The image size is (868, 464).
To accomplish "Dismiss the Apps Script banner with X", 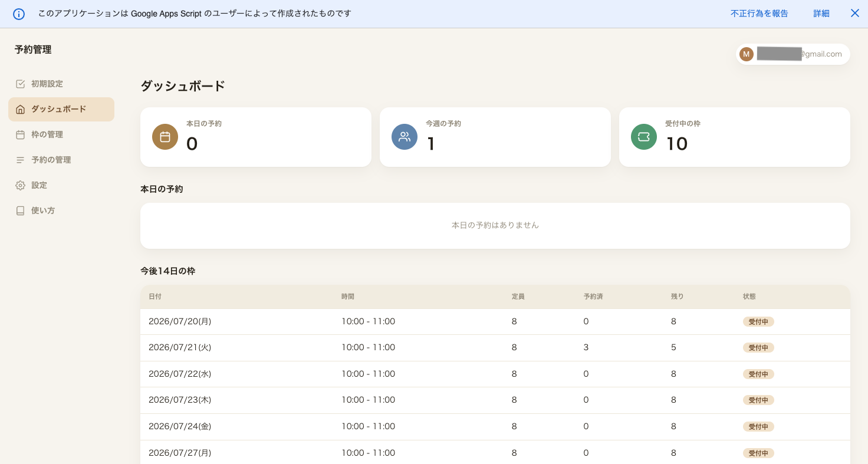I will point(854,13).
